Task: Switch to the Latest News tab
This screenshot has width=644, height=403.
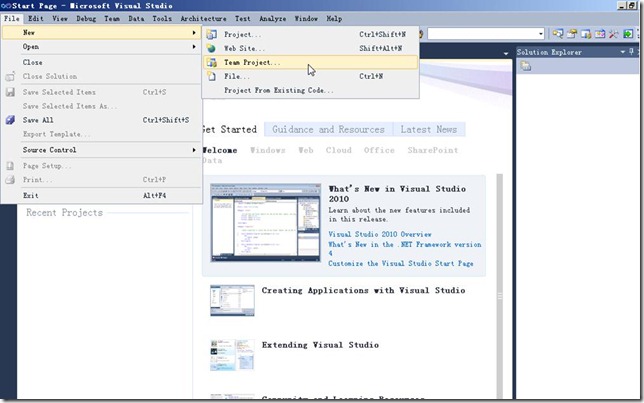Action: (x=429, y=129)
